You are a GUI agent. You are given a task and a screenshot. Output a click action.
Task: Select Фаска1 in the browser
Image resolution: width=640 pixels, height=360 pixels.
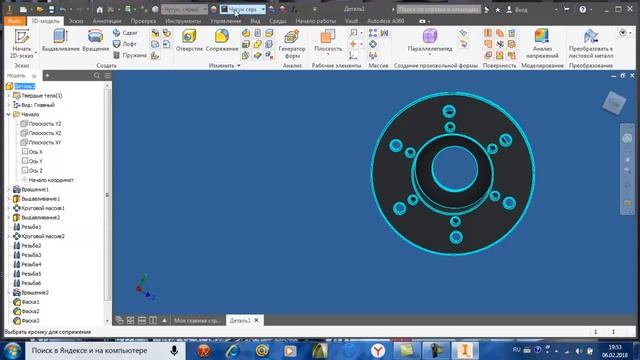point(27,302)
